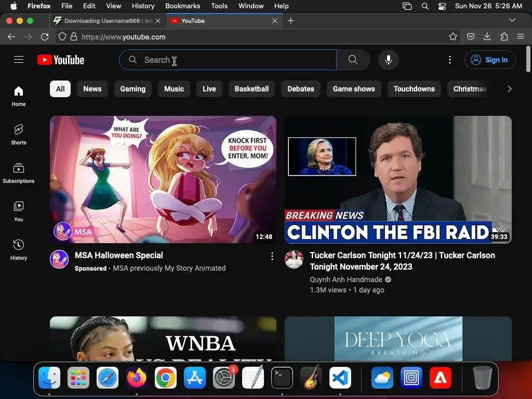Screen dimensions: 532x399
Task: Show tracking protection shield info
Action: click(x=62, y=37)
